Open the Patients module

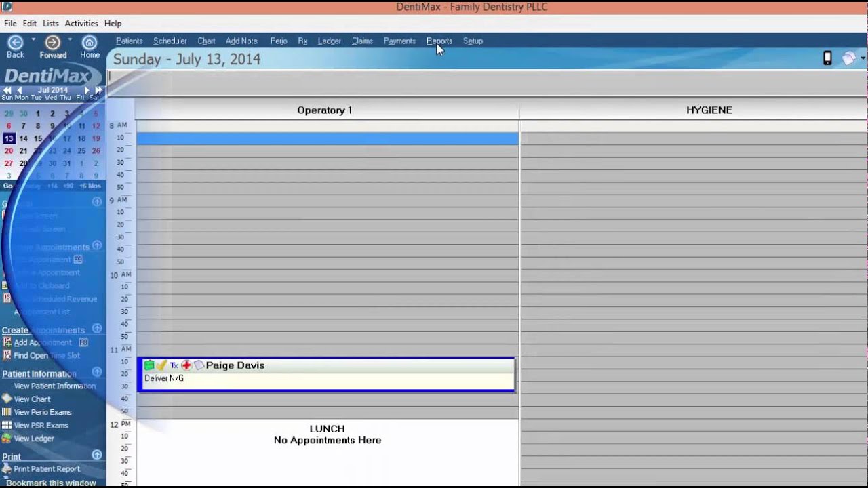[130, 41]
